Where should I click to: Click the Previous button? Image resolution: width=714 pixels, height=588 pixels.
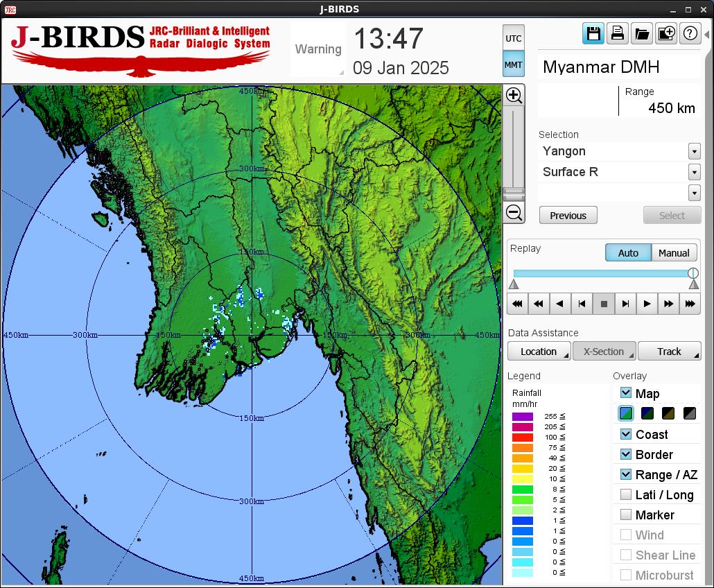568,216
